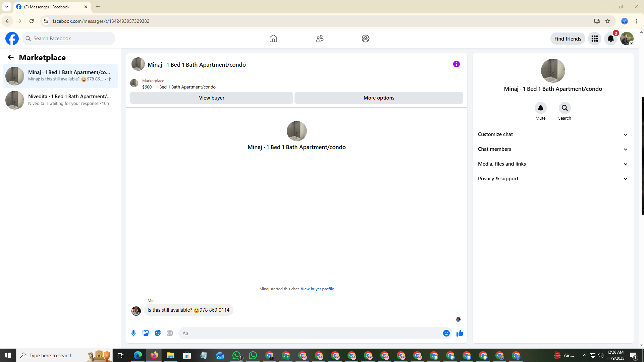This screenshot has width=644, height=362.
Task: Go to the Facebook Home tab
Action: (x=273, y=39)
